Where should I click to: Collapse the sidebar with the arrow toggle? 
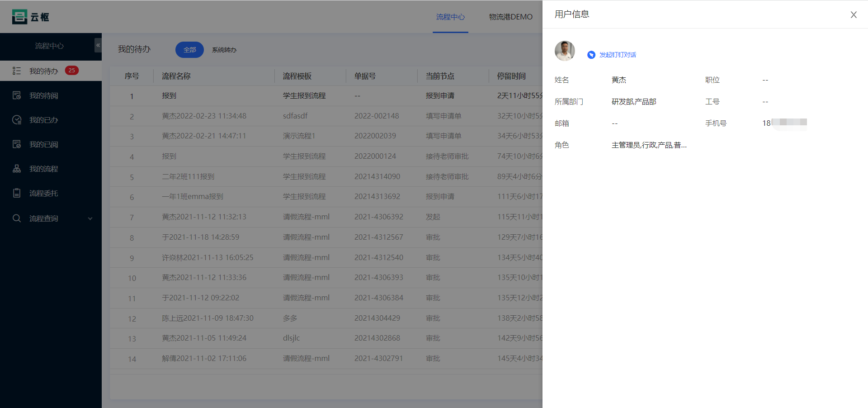tap(98, 45)
